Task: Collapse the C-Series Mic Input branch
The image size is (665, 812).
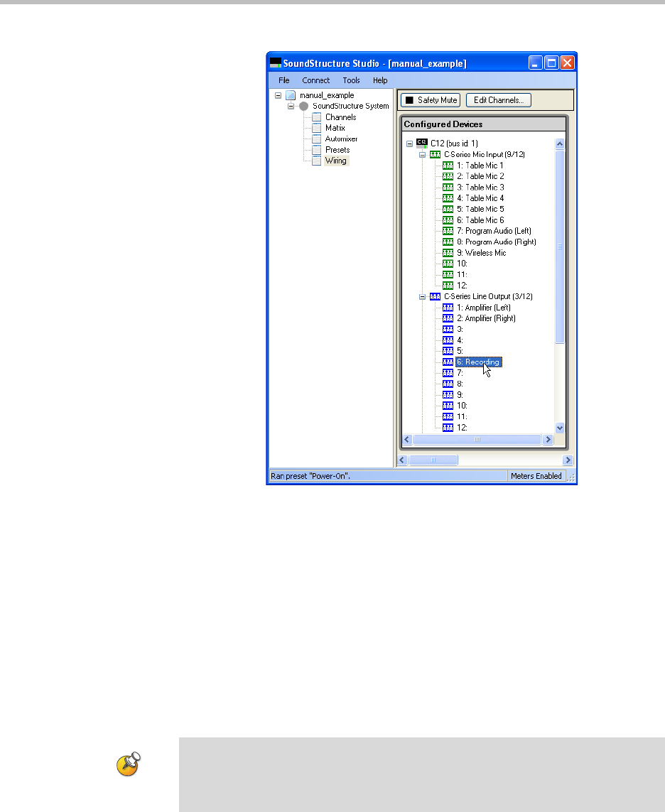Action: click(421, 154)
